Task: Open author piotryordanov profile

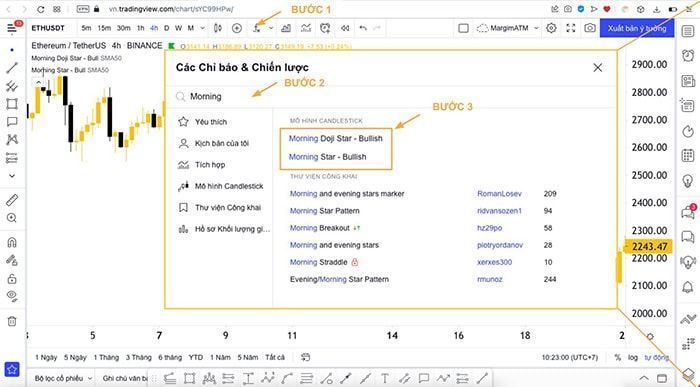Action: coord(500,245)
